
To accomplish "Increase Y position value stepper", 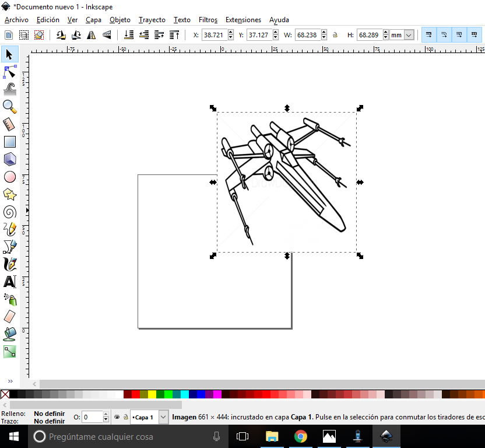I will click(276, 32).
